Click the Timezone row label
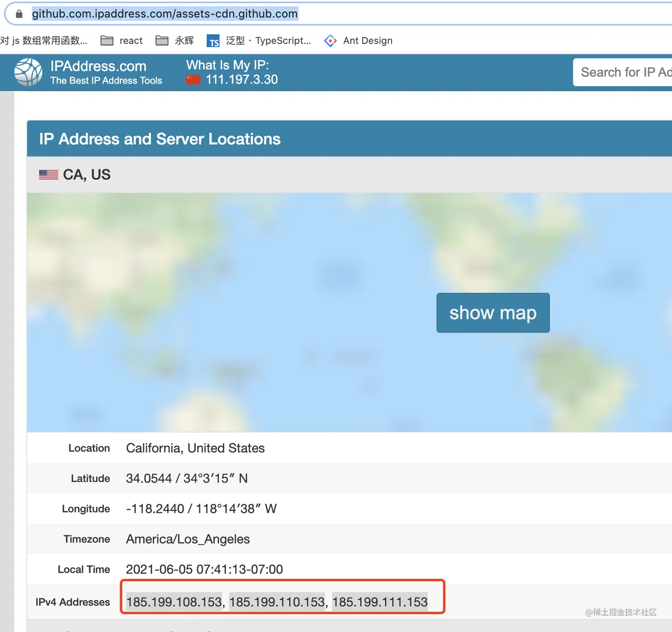 pos(87,539)
